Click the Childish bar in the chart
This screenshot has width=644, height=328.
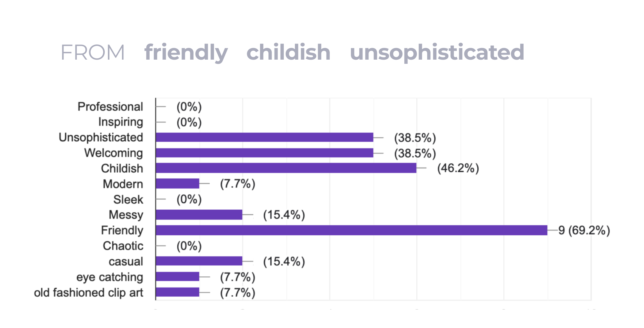[286, 168]
